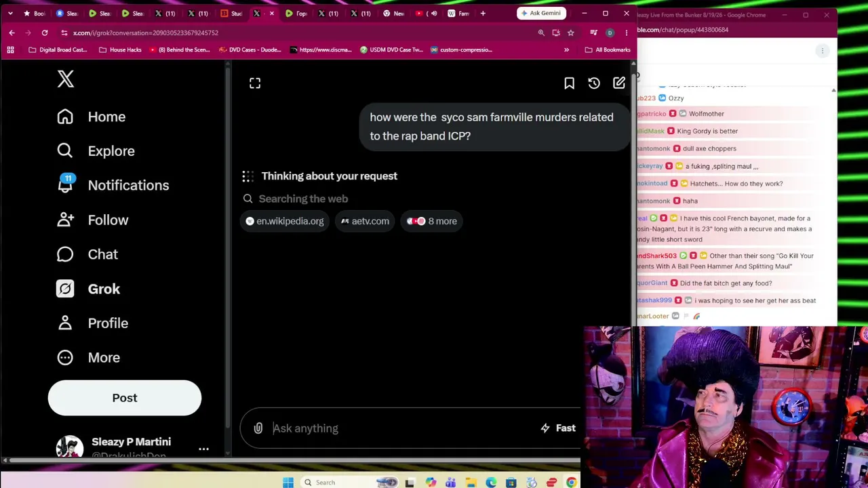The image size is (868, 488).
Task: Open Microsoft Store from the taskbar
Action: pyautogui.click(x=511, y=483)
